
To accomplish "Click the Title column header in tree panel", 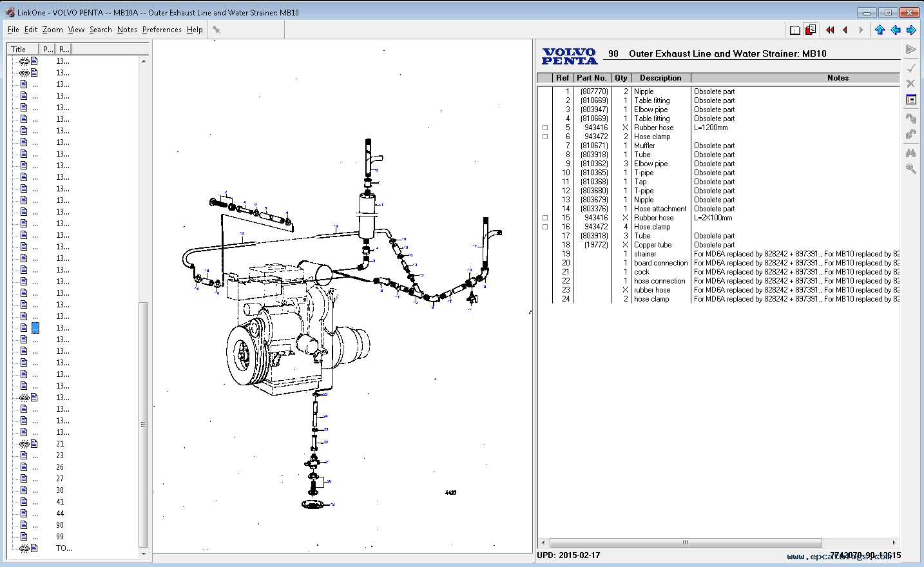I will (23, 49).
